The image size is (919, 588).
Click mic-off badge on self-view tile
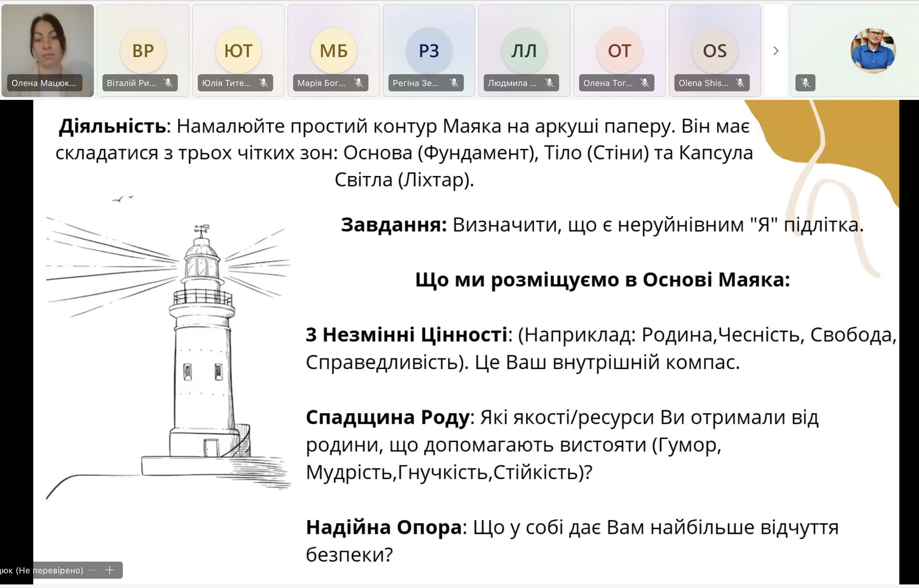(805, 83)
